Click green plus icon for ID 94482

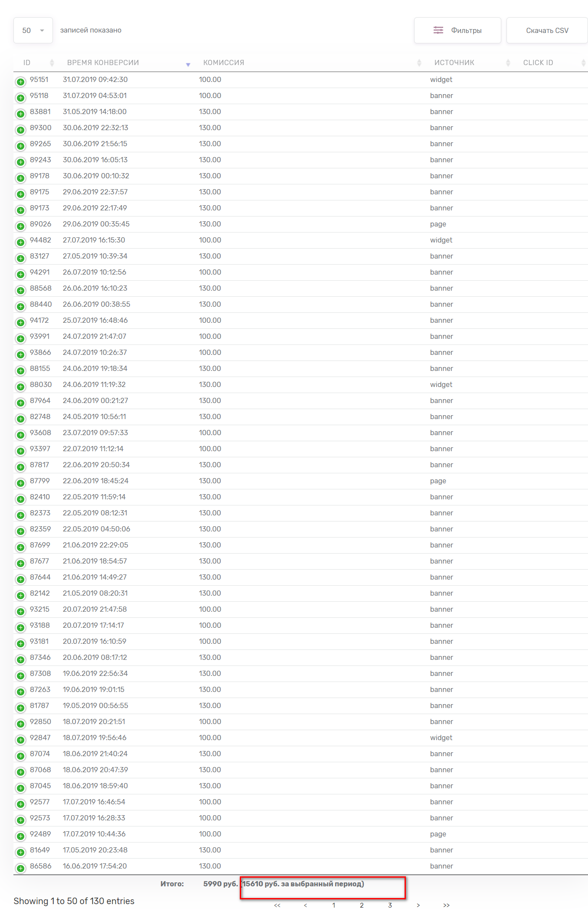20,242
